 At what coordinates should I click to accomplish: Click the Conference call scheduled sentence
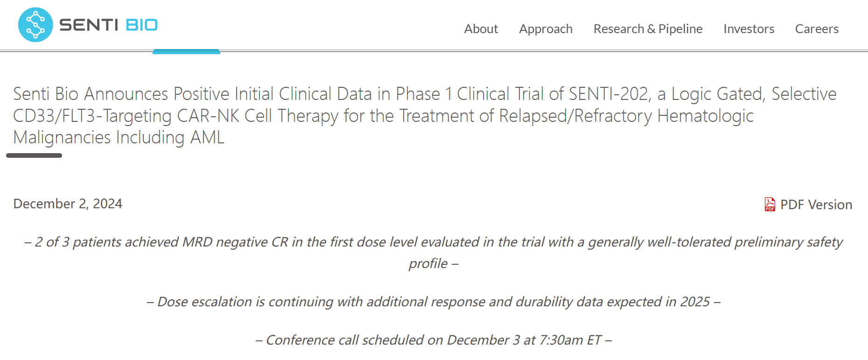point(434,340)
